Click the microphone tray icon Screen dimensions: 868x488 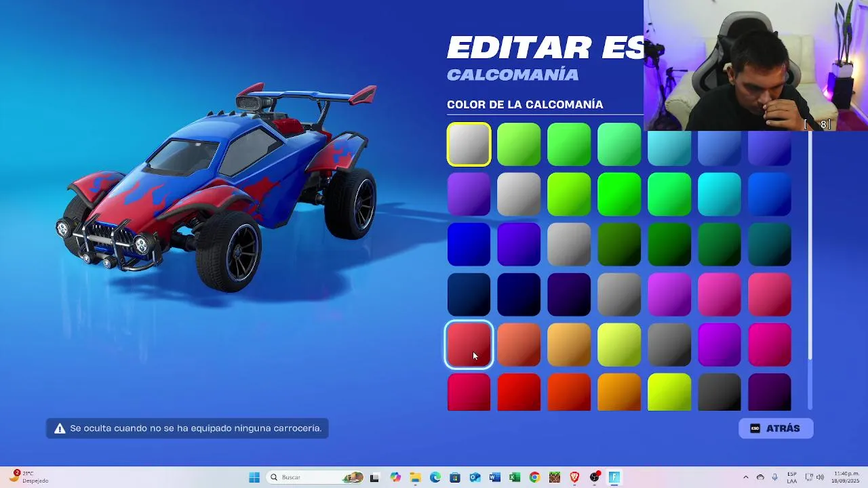(x=774, y=477)
